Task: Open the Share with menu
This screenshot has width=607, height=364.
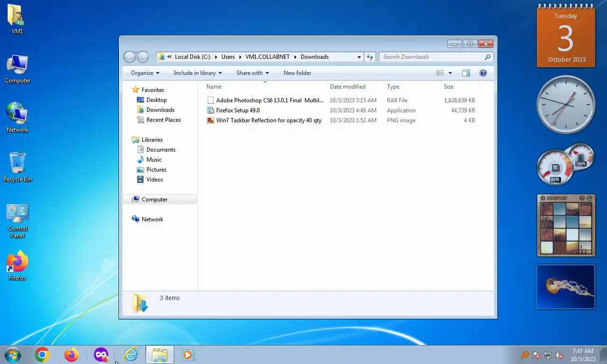Action: click(253, 73)
